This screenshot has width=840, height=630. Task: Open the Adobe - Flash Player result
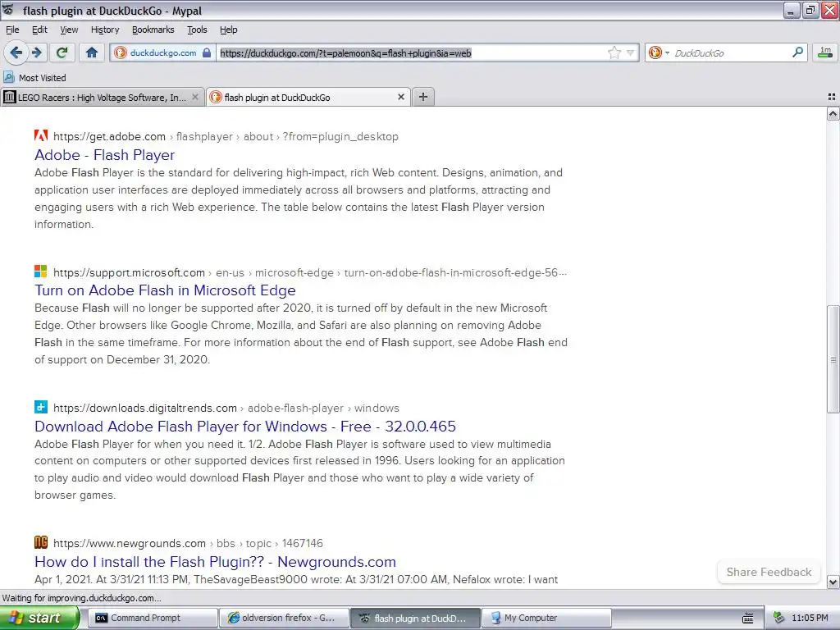[x=104, y=155]
